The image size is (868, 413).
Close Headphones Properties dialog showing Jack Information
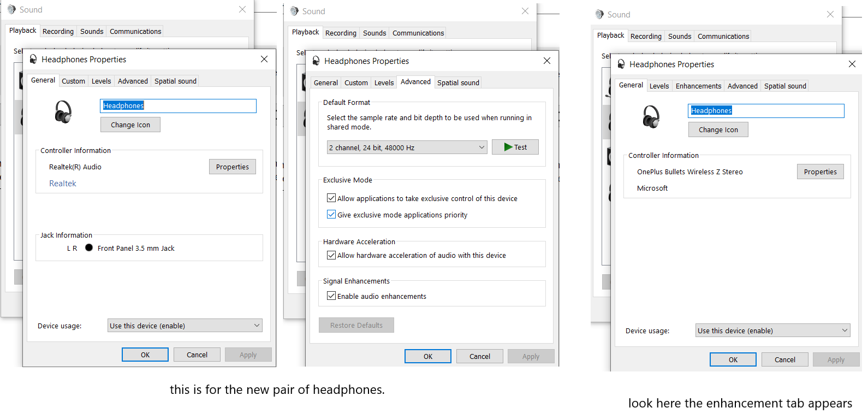point(264,59)
